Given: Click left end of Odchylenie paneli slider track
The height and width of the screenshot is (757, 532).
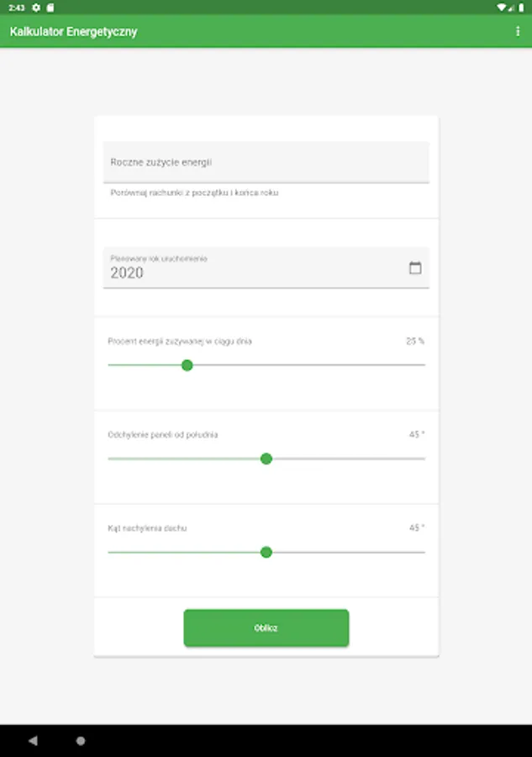Looking at the screenshot, I should 110,458.
